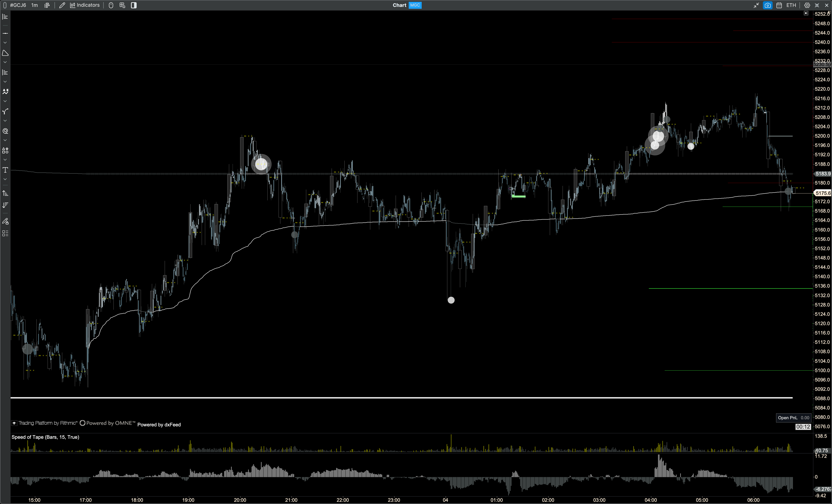Open the 1m timeframe selector
This screenshot has width=832, height=504.
pyautogui.click(x=34, y=5)
